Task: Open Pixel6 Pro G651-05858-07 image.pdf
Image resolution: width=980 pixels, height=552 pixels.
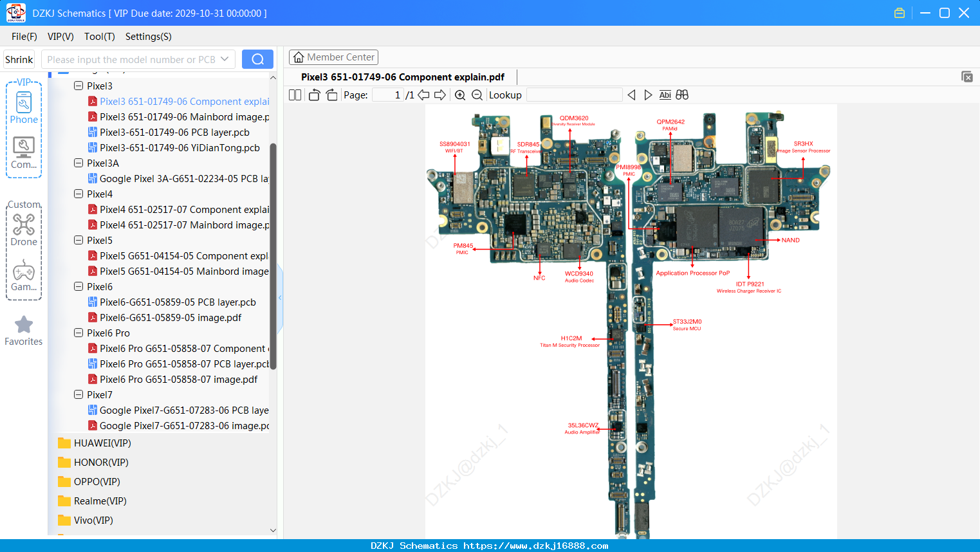Action: pos(172,380)
